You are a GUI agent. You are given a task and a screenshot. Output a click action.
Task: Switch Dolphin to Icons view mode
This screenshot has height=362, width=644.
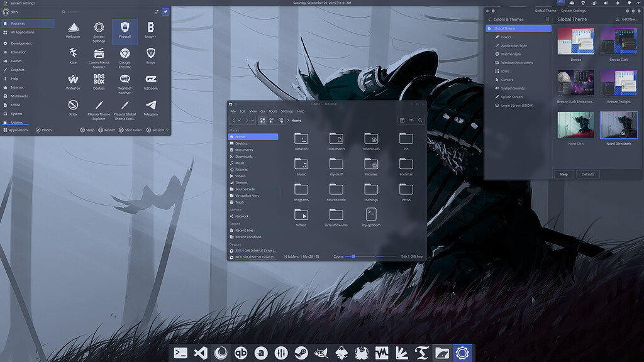point(262,120)
